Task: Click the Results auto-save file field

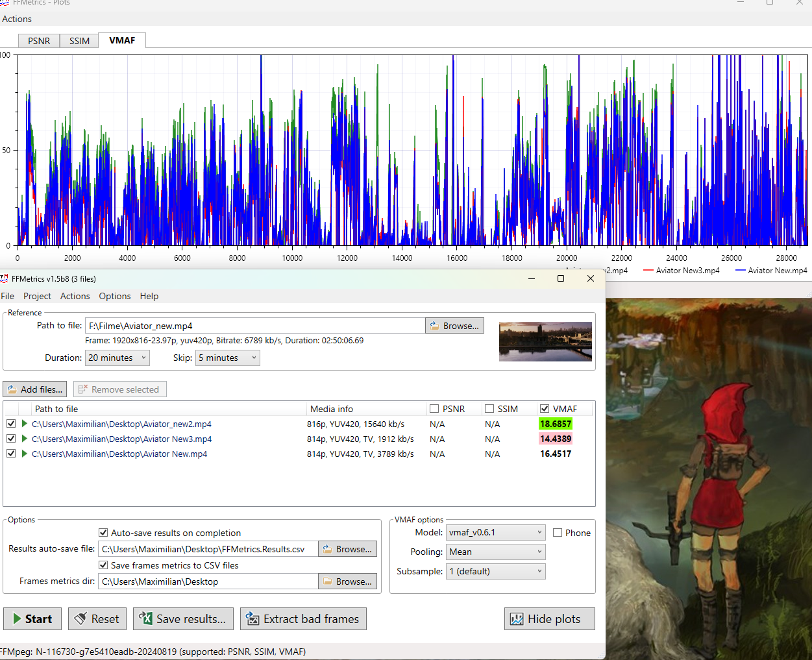Action: point(208,549)
